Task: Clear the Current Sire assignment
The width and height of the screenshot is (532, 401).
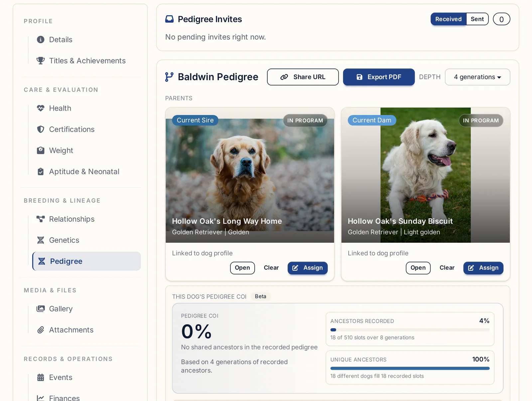Action: coord(271,268)
